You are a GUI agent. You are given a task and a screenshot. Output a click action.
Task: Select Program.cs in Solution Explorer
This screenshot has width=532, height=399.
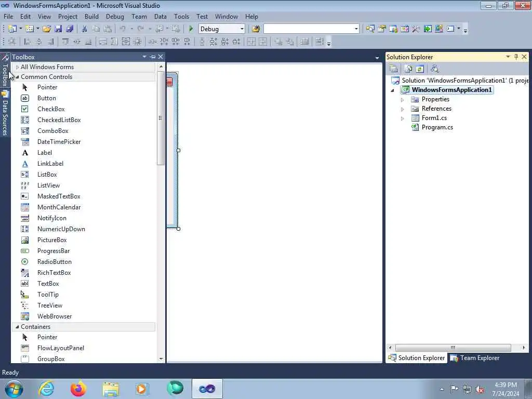[x=437, y=128]
